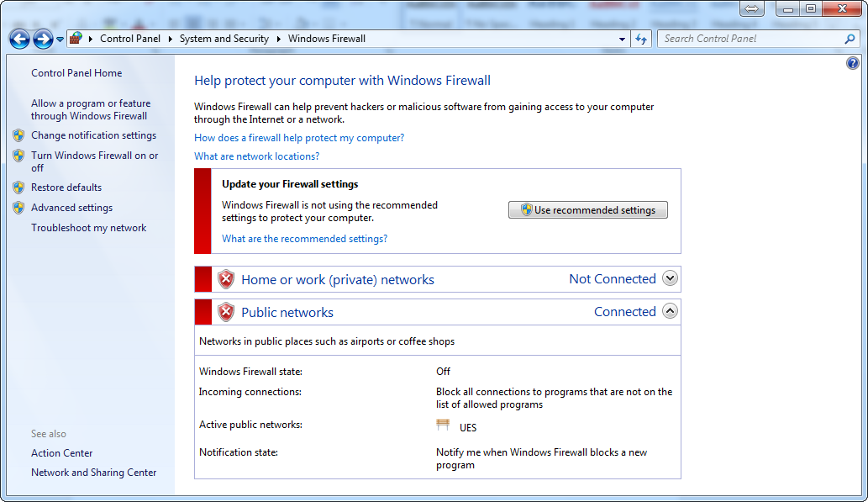
Task: Open the Help question mark icon
Action: [853, 63]
